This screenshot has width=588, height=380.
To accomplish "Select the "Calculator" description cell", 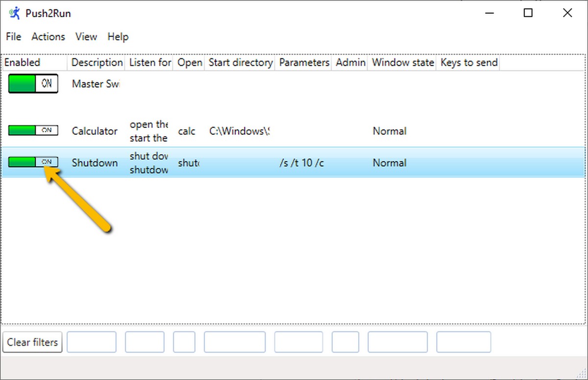I will [95, 131].
